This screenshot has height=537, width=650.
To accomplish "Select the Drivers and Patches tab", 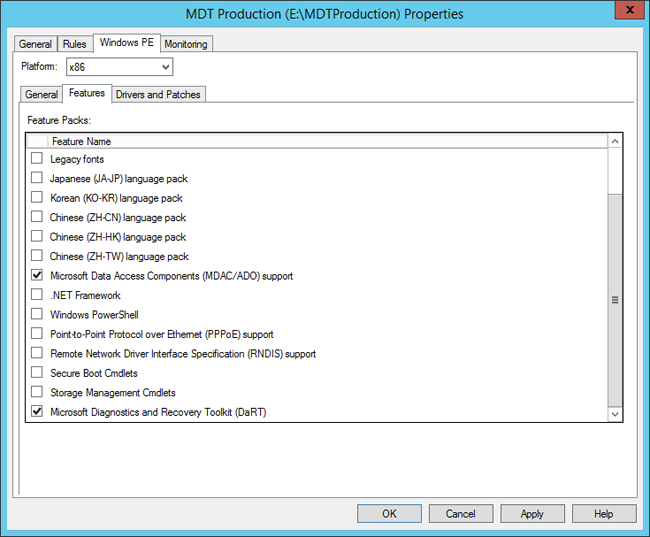I will point(158,94).
